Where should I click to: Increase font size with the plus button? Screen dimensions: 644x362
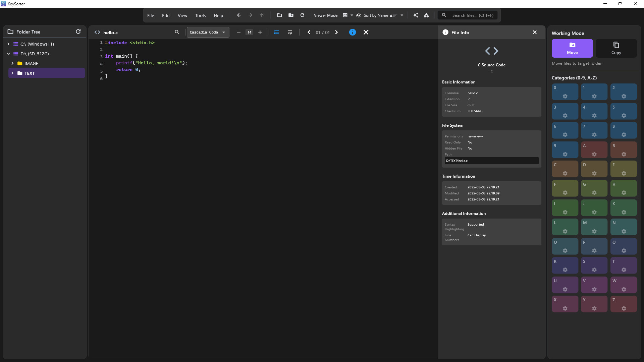(260, 32)
